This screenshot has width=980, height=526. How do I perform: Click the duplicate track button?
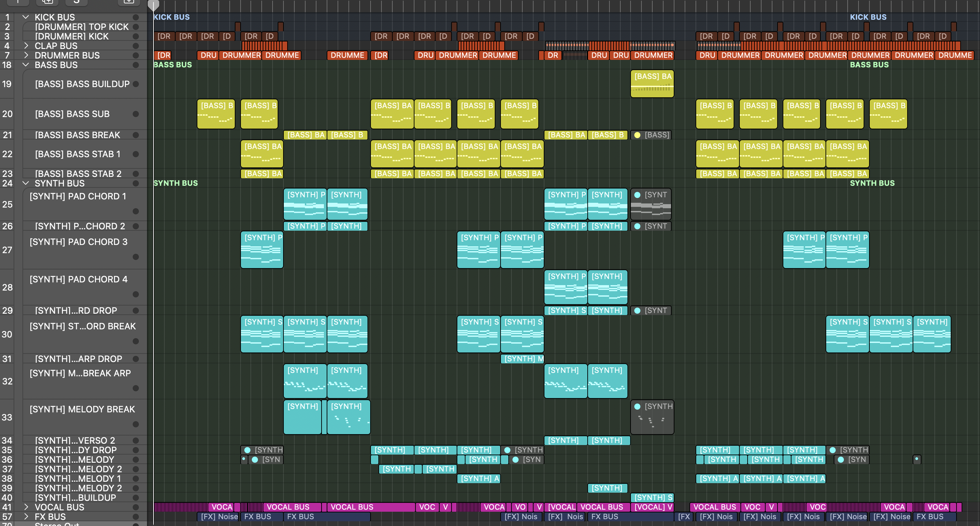click(x=47, y=2)
